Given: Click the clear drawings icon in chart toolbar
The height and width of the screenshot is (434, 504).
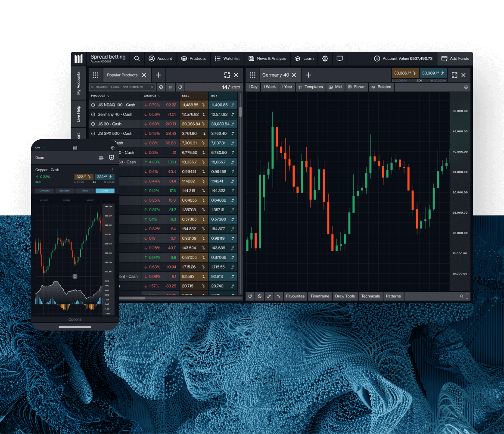Looking at the screenshot, I should tap(259, 296).
